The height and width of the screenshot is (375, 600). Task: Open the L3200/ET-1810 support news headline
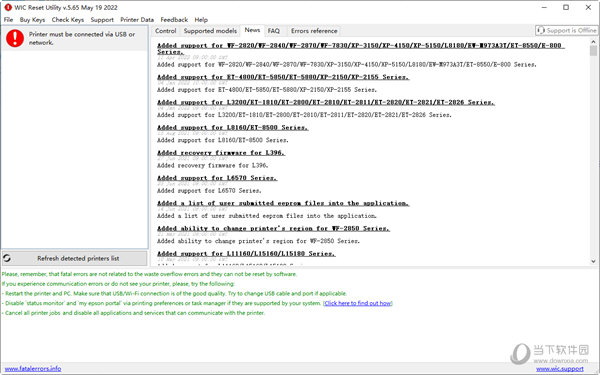[x=326, y=102]
